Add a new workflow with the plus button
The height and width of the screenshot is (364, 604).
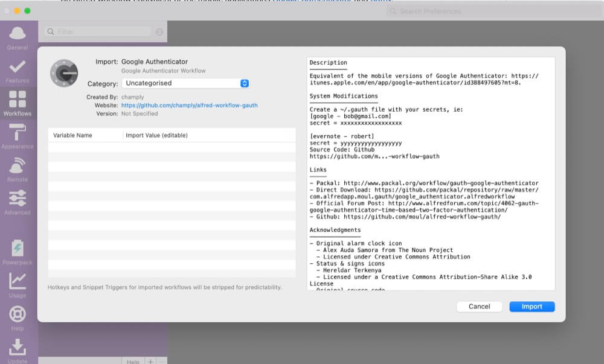coord(149,360)
